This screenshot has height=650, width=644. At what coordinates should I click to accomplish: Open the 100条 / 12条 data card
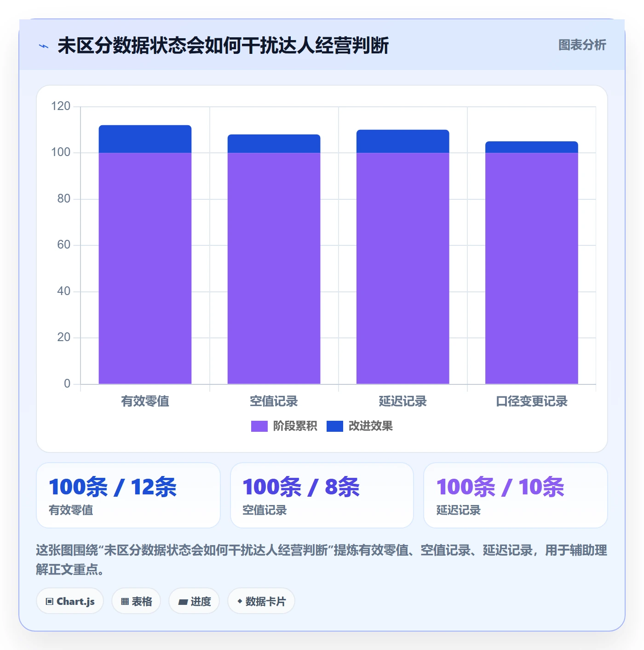(128, 495)
